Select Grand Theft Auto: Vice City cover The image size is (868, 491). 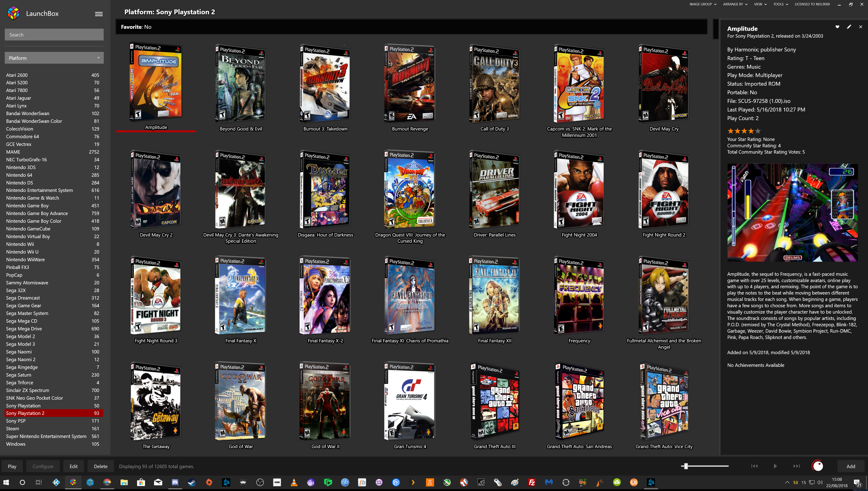pyautogui.click(x=664, y=401)
